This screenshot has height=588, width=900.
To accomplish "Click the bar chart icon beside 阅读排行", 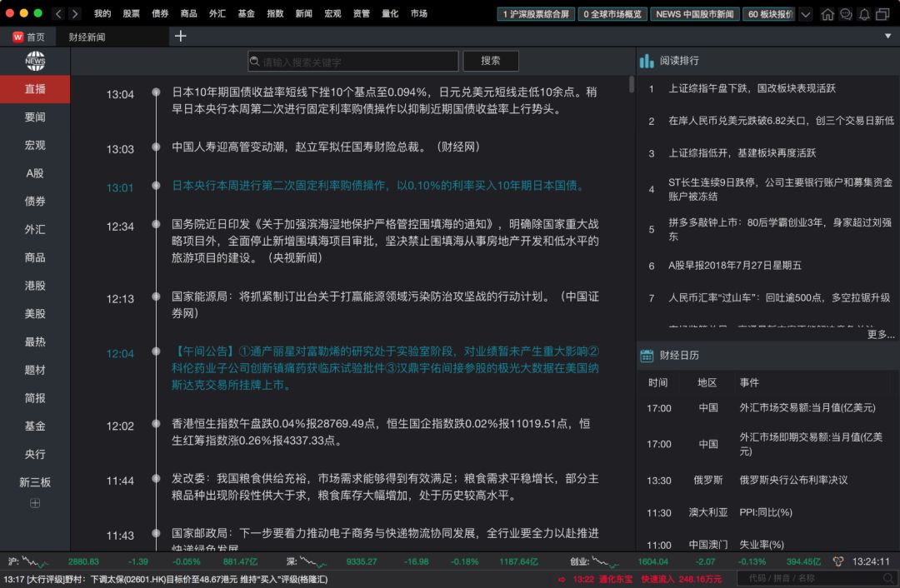I will [x=648, y=59].
